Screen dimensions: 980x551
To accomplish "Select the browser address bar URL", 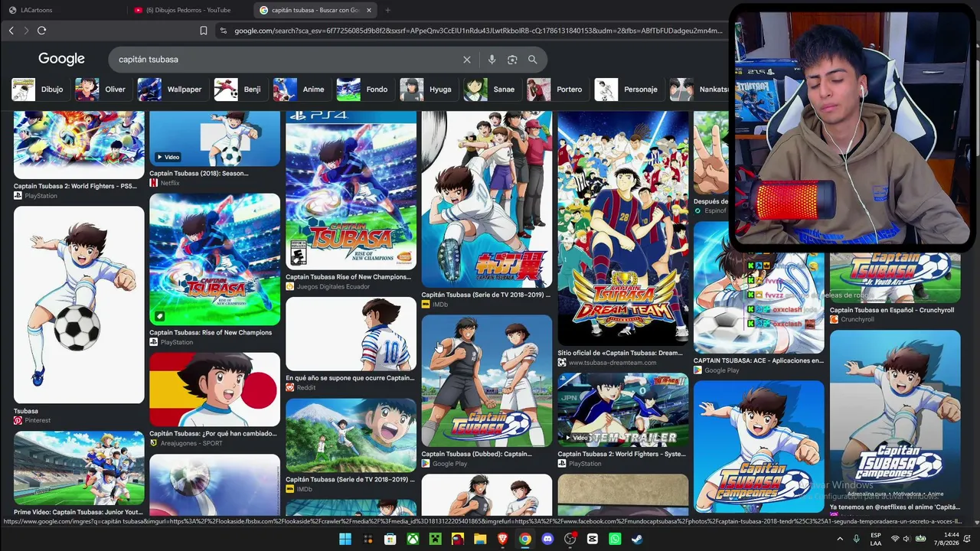I will point(479,31).
